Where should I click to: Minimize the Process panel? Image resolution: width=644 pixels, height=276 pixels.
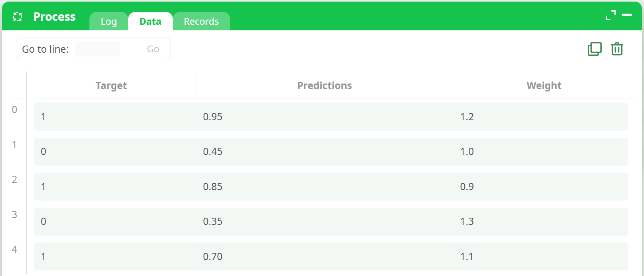(627, 15)
